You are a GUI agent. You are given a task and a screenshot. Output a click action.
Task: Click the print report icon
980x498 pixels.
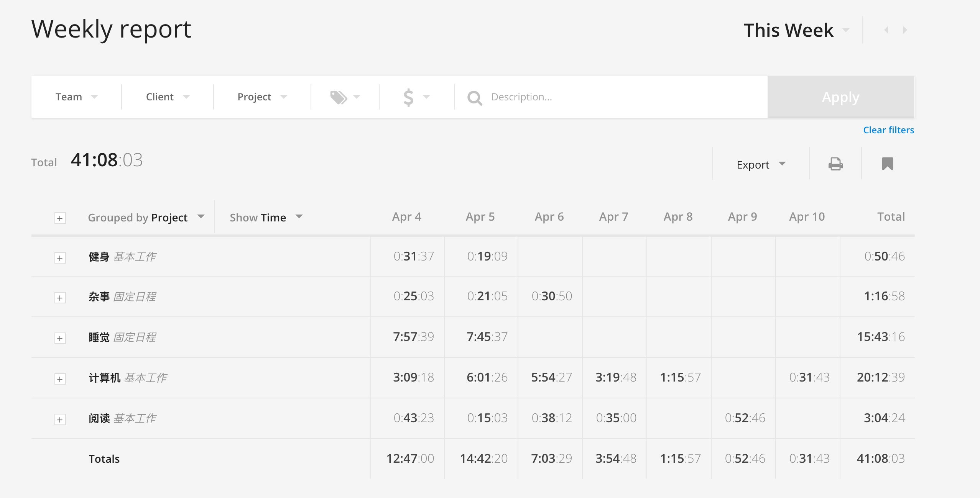click(x=835, y=164)
